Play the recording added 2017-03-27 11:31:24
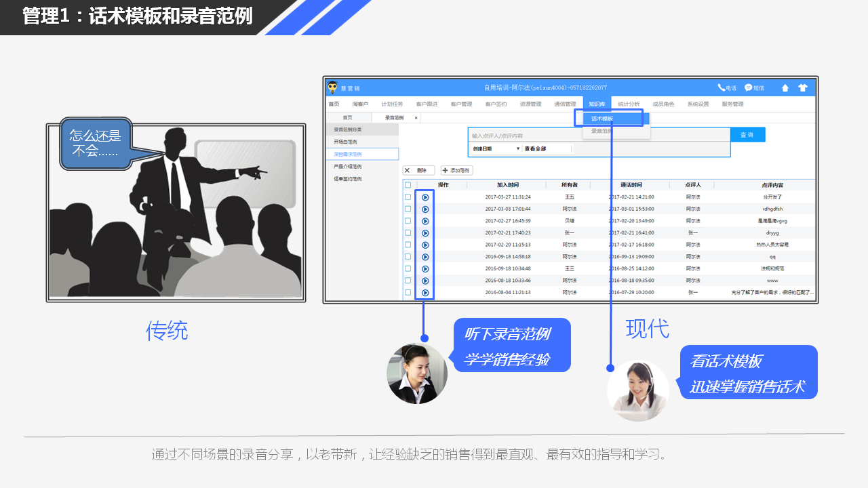Screen dimensions: 868x488 425,197
